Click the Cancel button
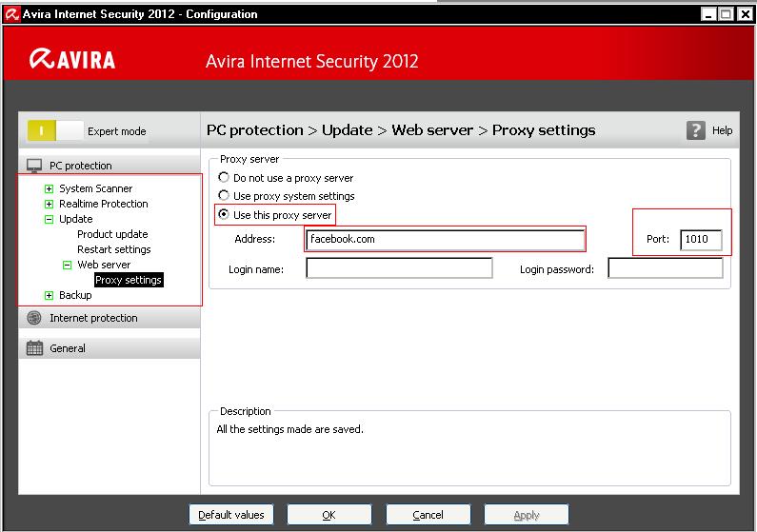 coord(428,515)
